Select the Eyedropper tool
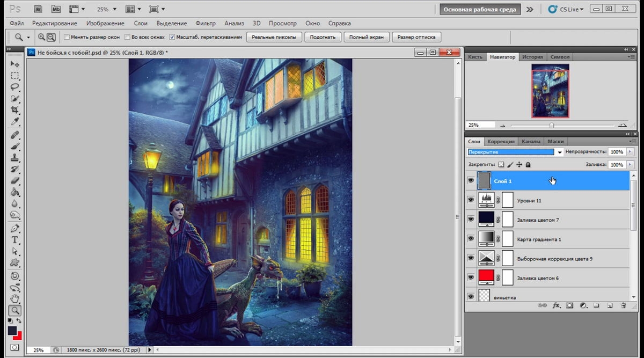Screen dimensions: 644x358 point(15,122)
